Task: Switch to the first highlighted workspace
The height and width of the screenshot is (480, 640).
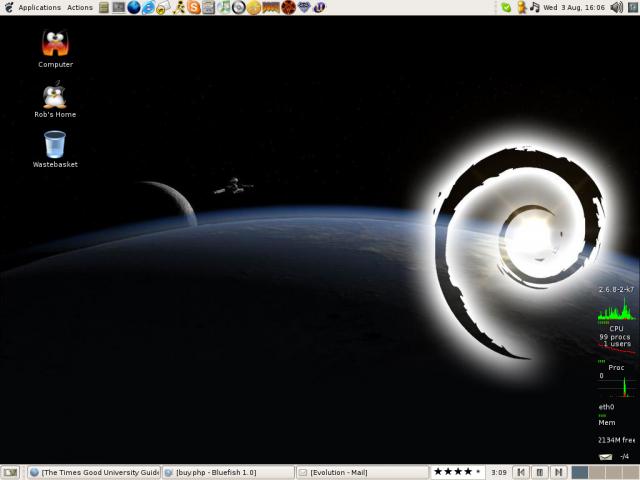Action: pos(580,473)
